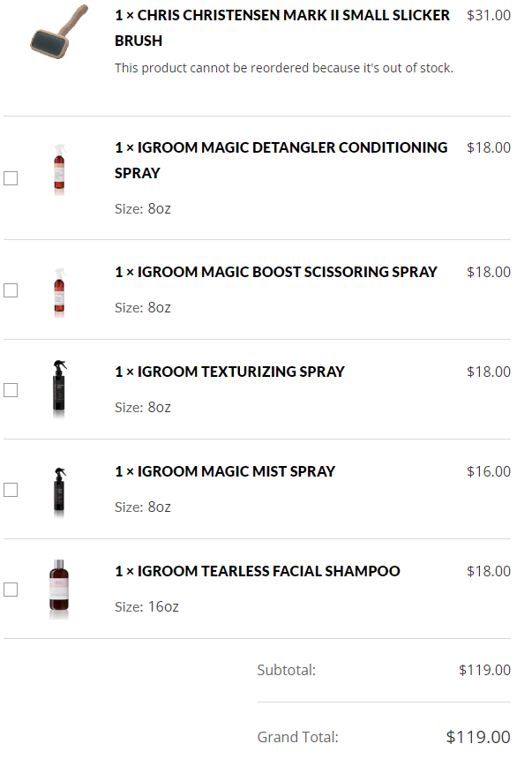Screen dimensions: 532x759
Task: Click the Magic Boost Scissoring spray image
Action: 59,292
